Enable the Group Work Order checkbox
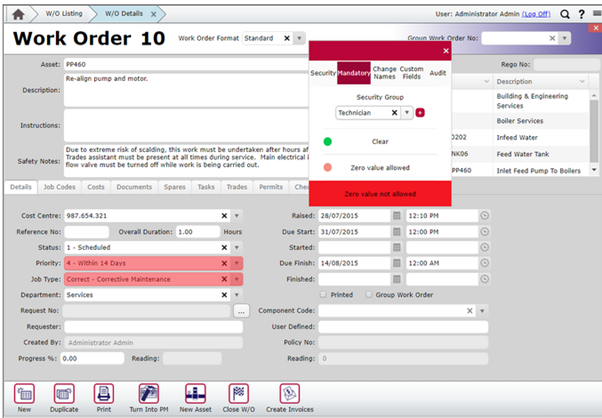The height and width of the screenshot is (418, 602). pyautogui.click(x=369, y=295)
